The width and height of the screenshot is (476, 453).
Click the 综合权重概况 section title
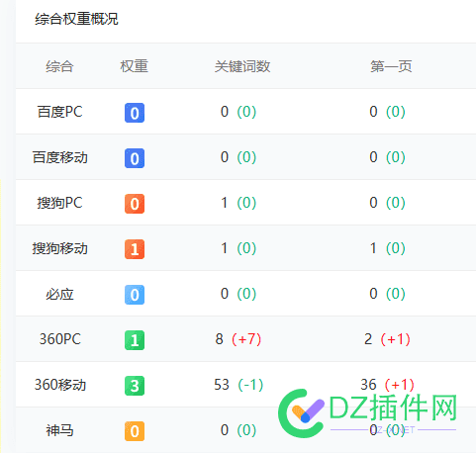[x=76, y=19]
